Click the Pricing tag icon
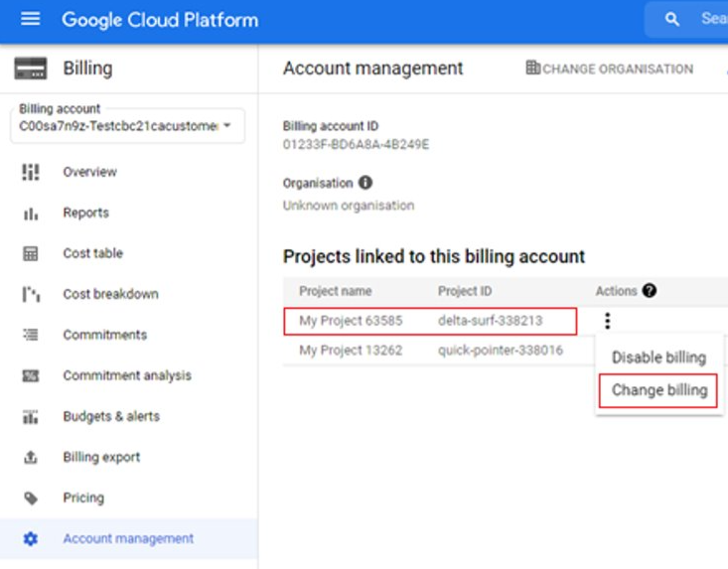Image resolution: width=728 pixels, height=569 pixels. click(x=30, y=498)
